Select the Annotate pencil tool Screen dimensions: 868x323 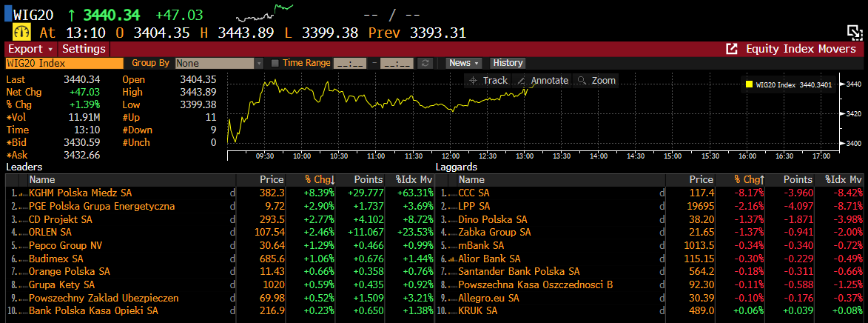click(542, 80)
